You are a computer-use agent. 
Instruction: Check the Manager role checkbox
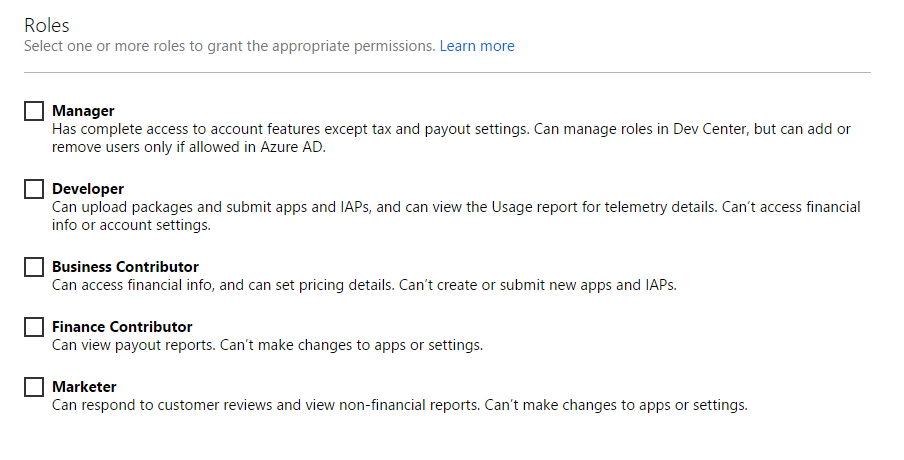(34, 111)
